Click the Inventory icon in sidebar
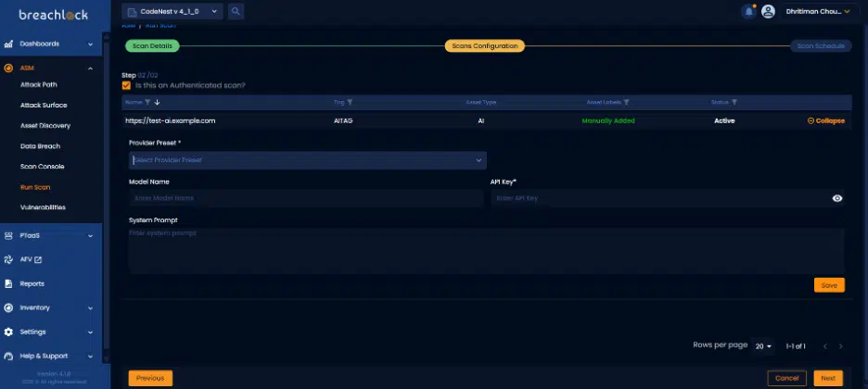The image size is (868, 389). (x=8, y=307)
